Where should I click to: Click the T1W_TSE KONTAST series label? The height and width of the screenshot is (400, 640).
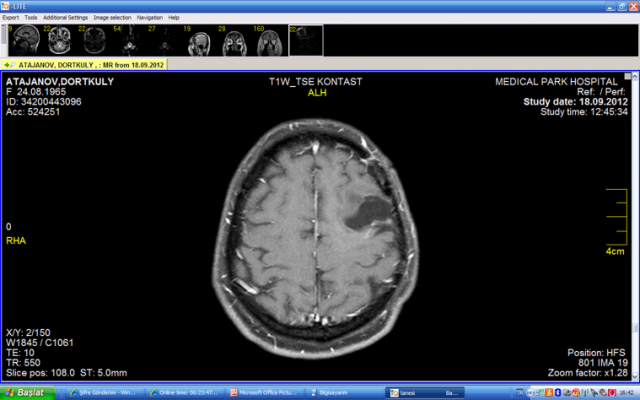(x=316, y=82)
